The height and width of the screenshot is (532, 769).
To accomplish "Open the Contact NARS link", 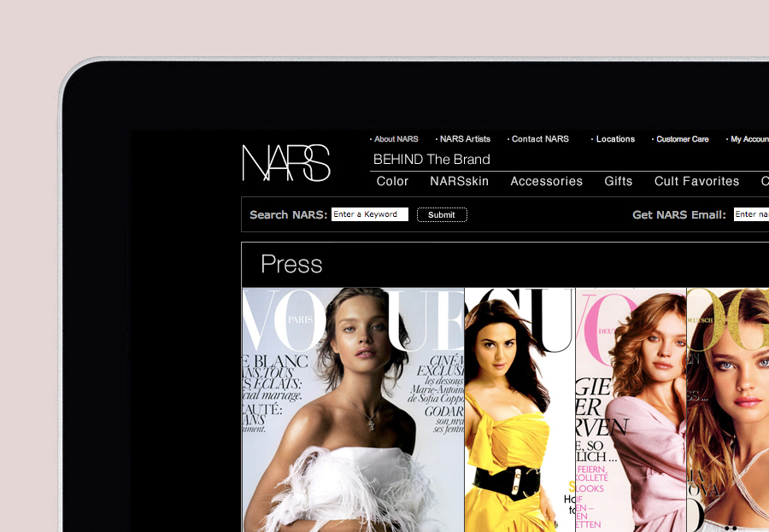I will (x=540, y=139).
